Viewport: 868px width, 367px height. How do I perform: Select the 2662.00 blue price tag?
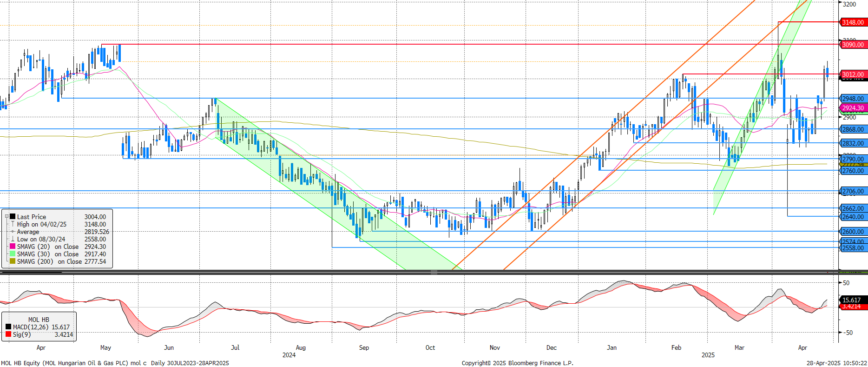tap(853, 208)
